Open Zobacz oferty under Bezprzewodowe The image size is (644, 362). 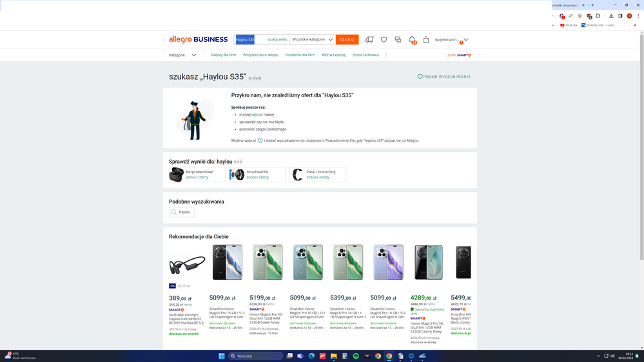click(197, 177)
